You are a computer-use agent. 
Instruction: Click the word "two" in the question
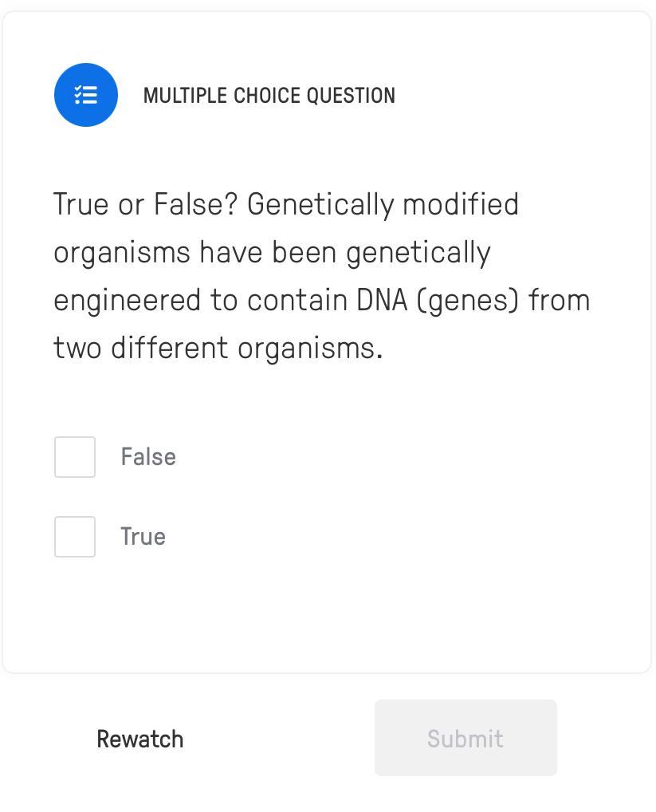(77, 349)
